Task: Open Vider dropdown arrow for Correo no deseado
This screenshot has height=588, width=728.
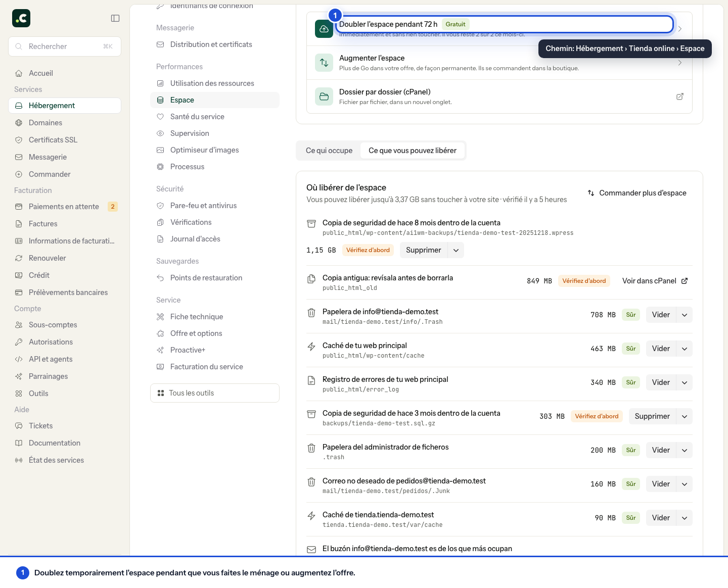Action: 685,484
